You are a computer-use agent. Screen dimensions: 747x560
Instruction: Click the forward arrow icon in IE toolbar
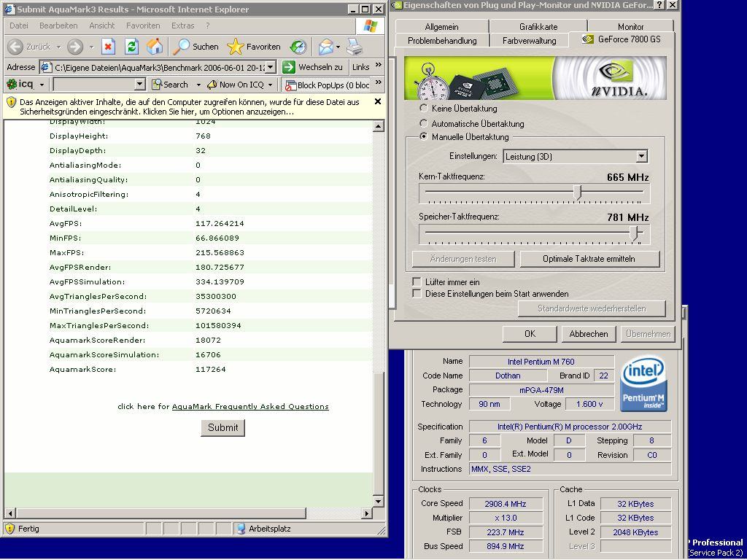tap(75, 47)
